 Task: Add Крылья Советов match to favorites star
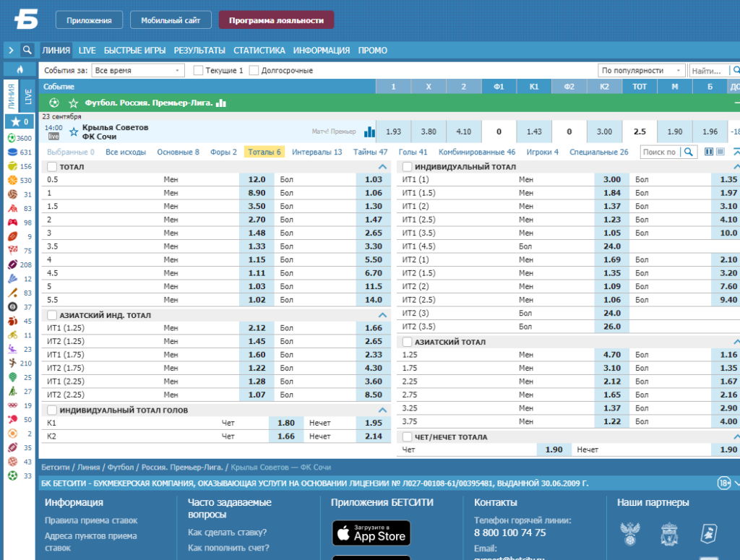click(74, 132)
